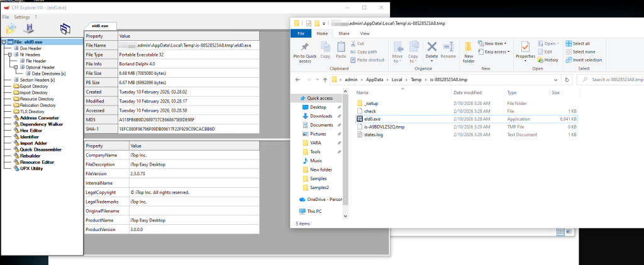644x265 pixels.
Task: Click the Delete X icon
Action: [431, 46]
